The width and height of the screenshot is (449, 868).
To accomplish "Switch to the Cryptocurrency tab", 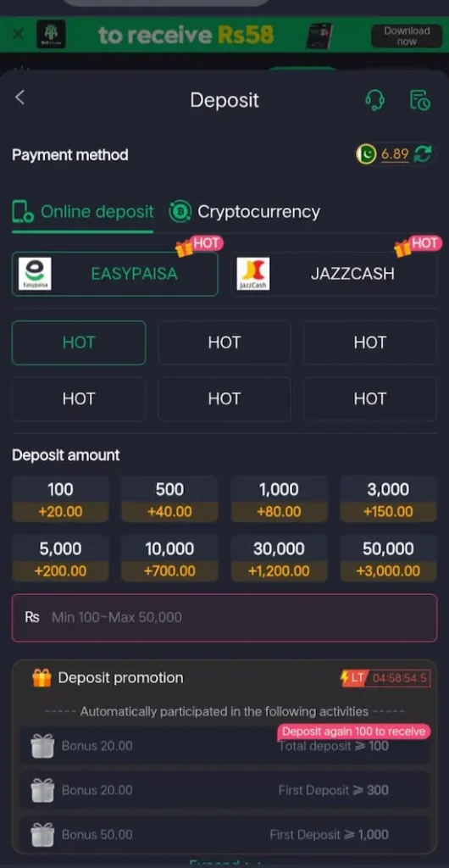I will (244, 212).
